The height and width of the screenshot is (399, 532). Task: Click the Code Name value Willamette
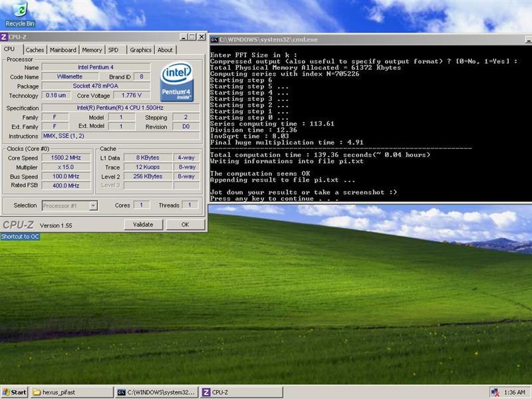click(70, 76)
